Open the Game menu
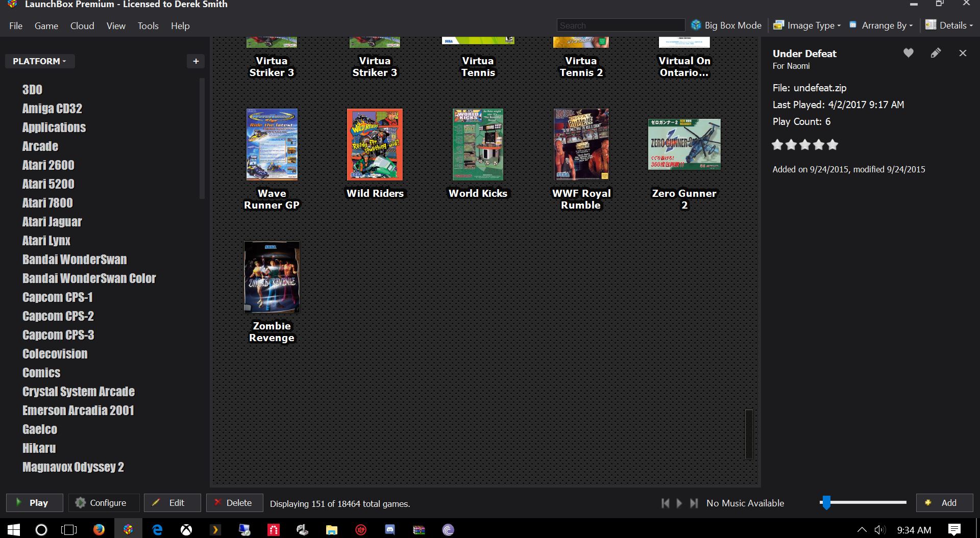This screenshot has height=538, width=980. point(46,25)
